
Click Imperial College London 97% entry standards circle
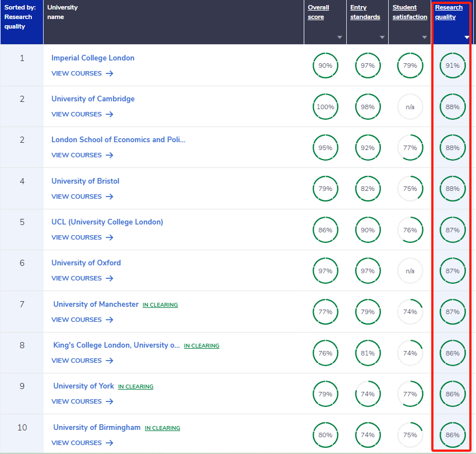(x=367, y=65)
